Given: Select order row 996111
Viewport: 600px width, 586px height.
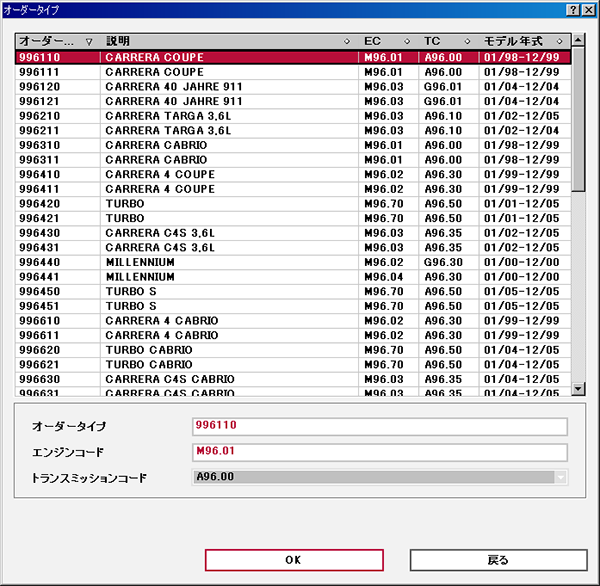Looking at the screenshot, I should coord(293,72).
